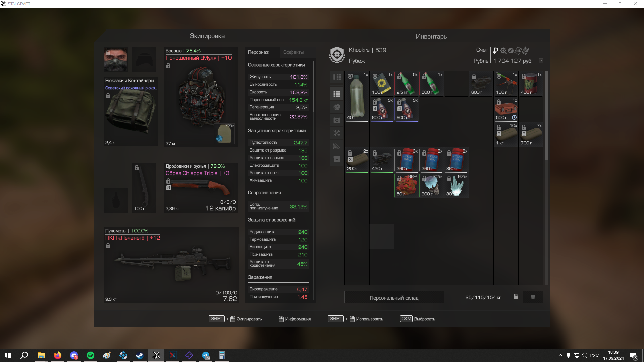Image resolution: width=644 pixels, height=362 pixels.
Task: Select the ticket currency icon
Action: tap(518, 51)
